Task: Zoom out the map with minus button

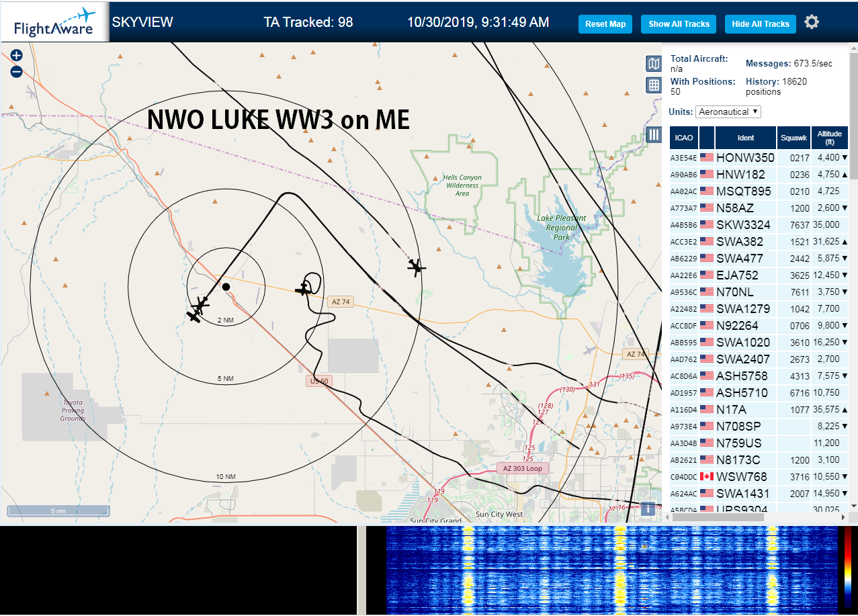Action: (17, 72)
